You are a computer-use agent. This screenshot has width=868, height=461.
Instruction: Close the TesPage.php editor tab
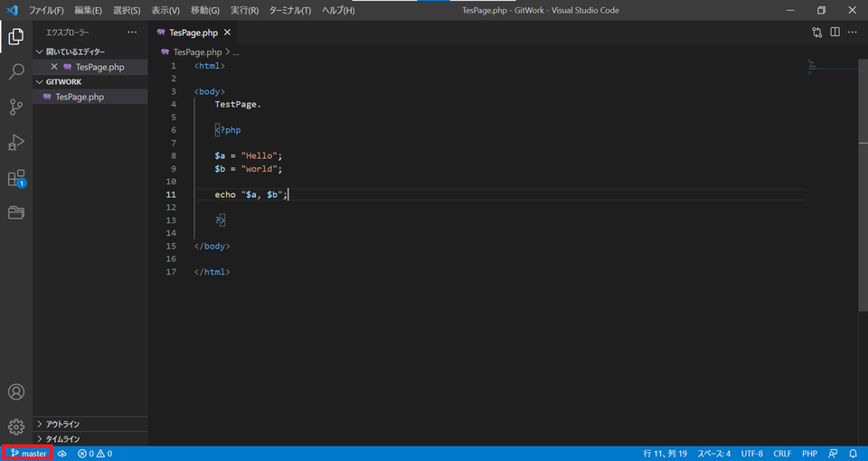(227, 33)
